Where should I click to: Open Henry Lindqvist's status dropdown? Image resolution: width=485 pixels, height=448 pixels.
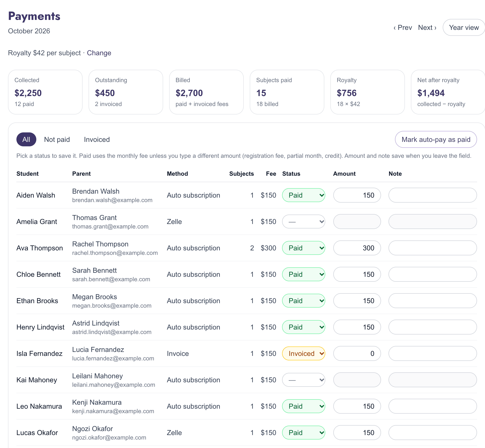(x=303, y=327)
